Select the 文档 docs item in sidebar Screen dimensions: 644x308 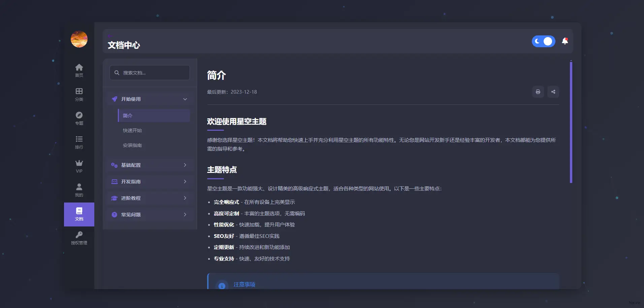(x=79, y=214)
